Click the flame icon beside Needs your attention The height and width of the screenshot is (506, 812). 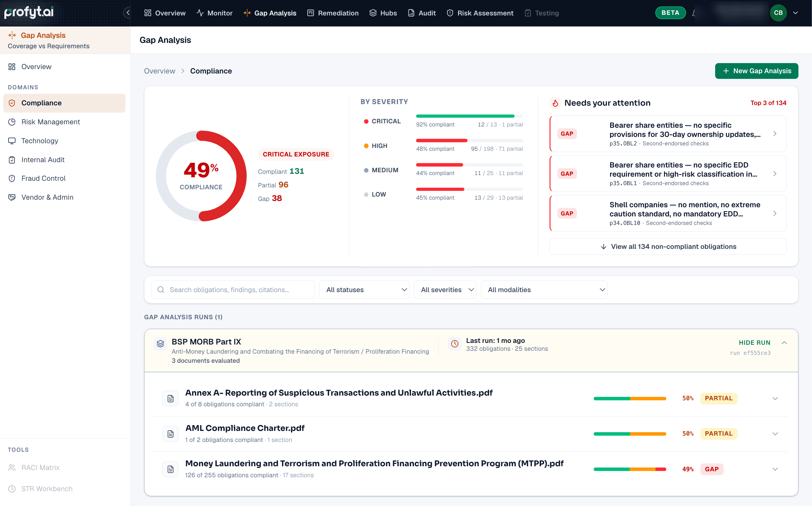click(x=555, y=103)
